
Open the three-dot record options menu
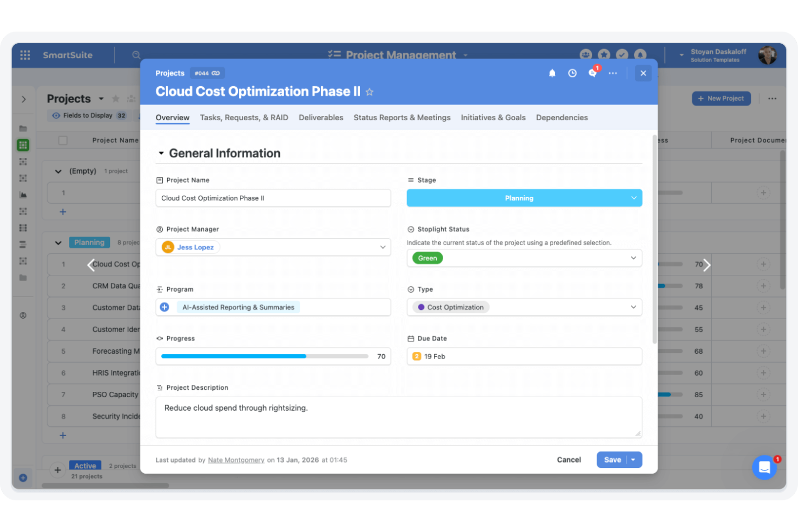613,73
